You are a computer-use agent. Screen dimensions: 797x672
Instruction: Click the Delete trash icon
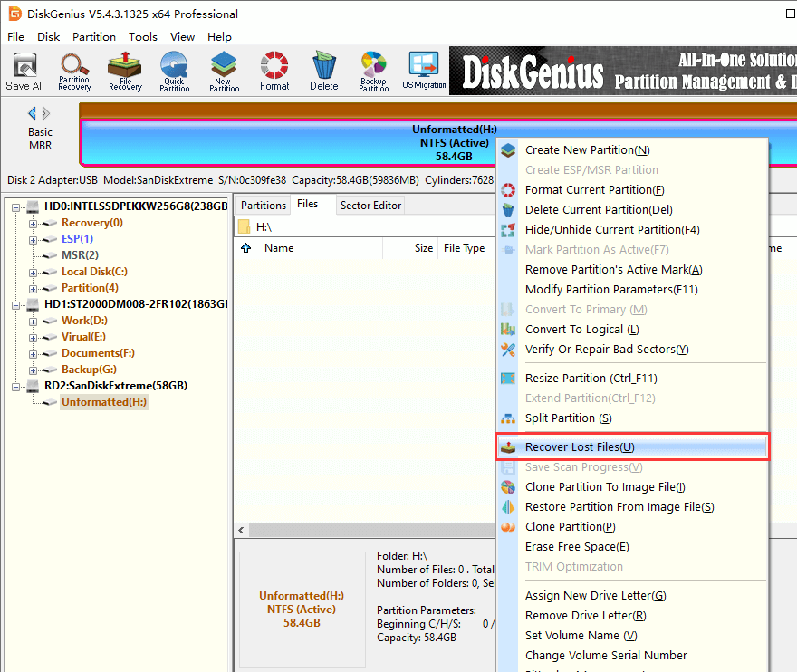(x=323, y=71)
